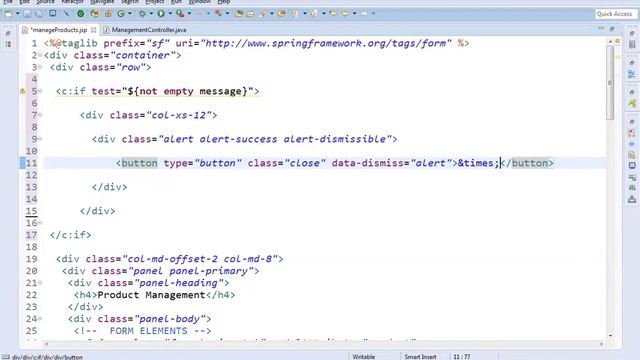Image resolution: width=640 pixels, height=360 pixels.
Task: Open the New file dropdown arrow
Action: [18, 14]
